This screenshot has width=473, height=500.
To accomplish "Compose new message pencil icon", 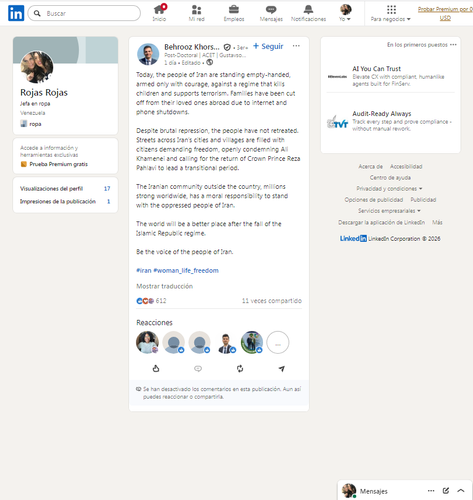I will click(x=446, y=491).
